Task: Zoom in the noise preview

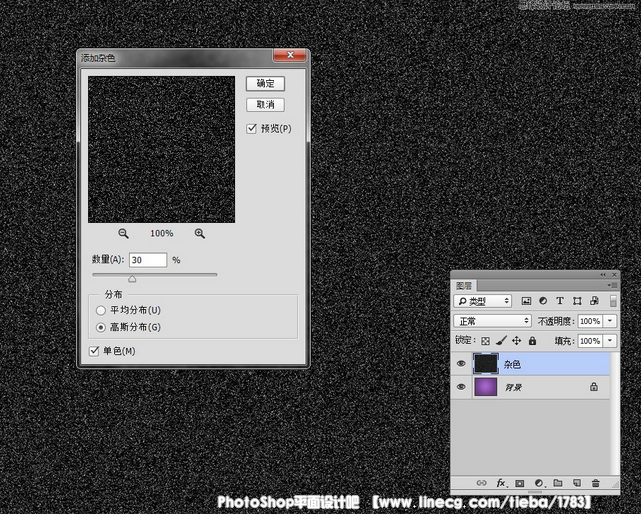Action: click(200, 233)
